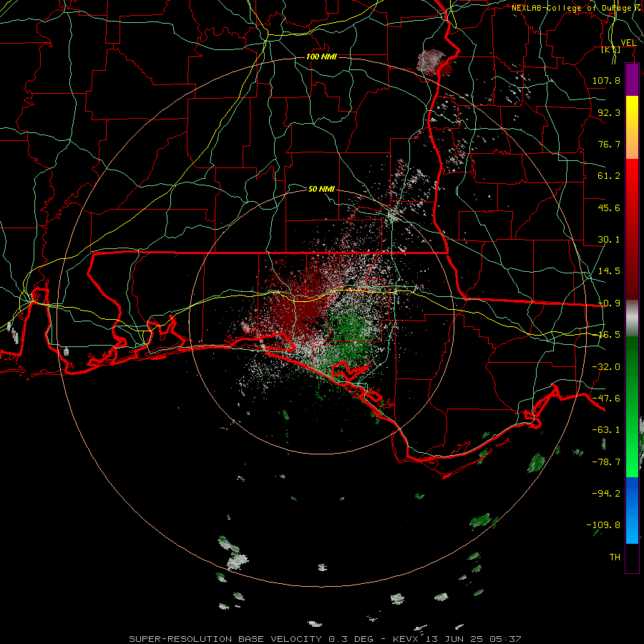Click the yellow-orange segment of the color bar

[x=632, y=127]
